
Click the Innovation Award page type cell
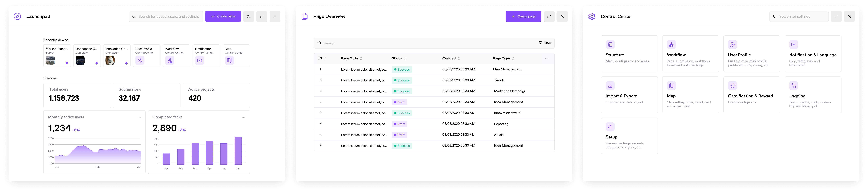507,113
